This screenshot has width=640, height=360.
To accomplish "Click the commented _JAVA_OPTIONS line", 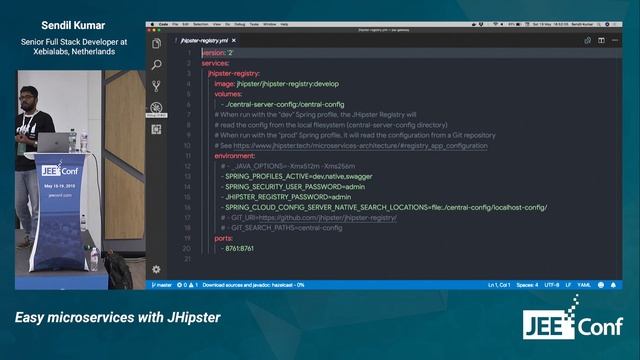I will tap(288, 166).
